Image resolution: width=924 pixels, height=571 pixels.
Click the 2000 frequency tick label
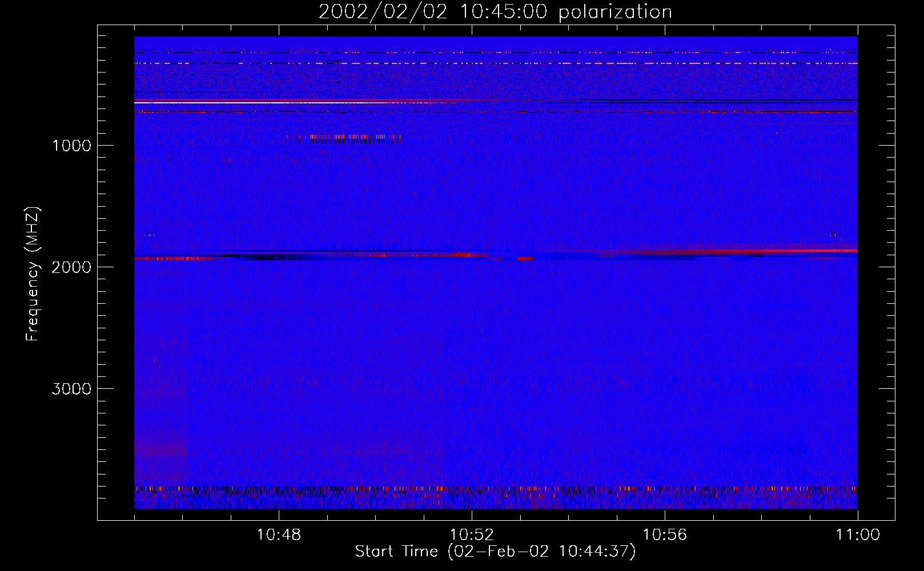pos(71,267)
